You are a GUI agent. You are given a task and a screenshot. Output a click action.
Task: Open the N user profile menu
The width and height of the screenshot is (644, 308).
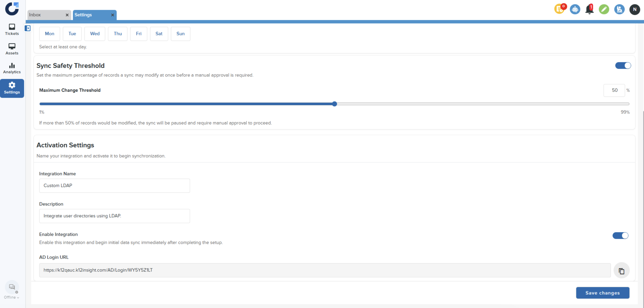(x=634, y=9)
